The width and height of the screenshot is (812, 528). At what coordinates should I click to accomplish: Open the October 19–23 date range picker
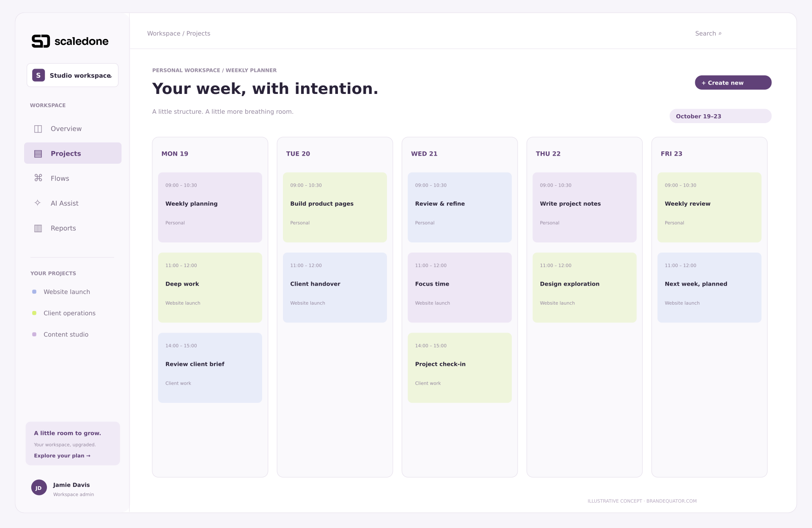click(720, 116)
